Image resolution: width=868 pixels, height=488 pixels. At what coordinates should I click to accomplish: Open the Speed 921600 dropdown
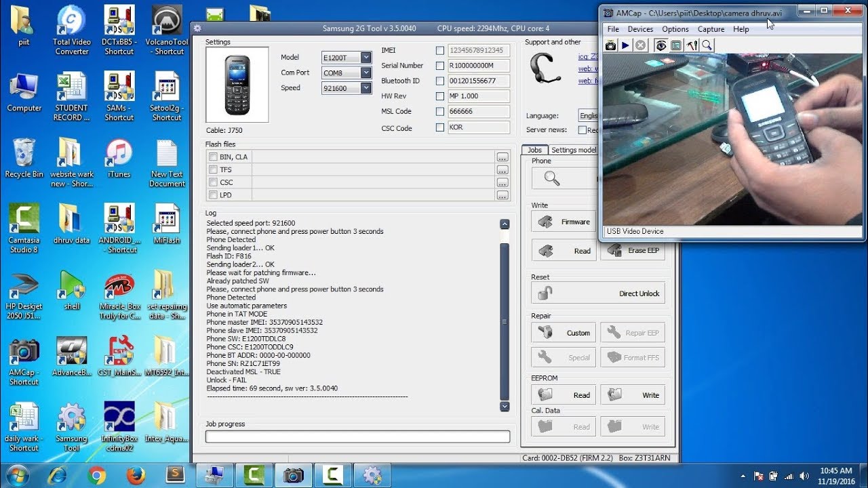[x=366, y=88]
